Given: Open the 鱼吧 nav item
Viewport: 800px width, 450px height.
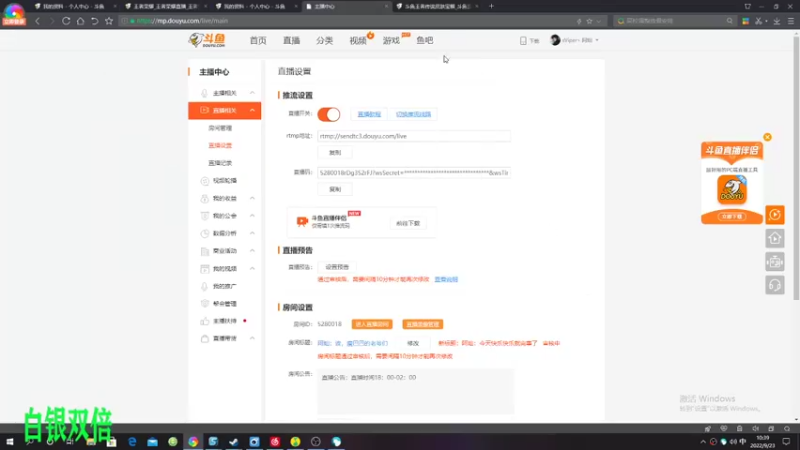Looking at the screenshot, I should pyautogui.click(x=424, y=40).
